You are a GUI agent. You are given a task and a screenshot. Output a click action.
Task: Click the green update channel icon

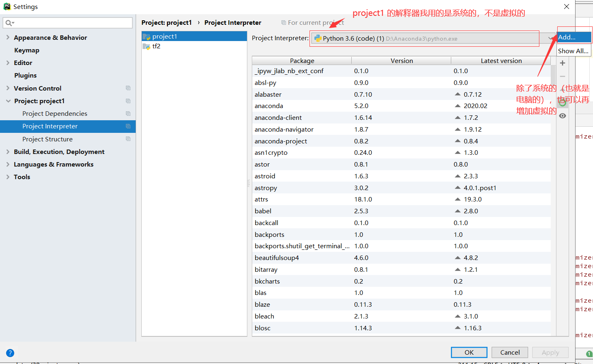563,102
